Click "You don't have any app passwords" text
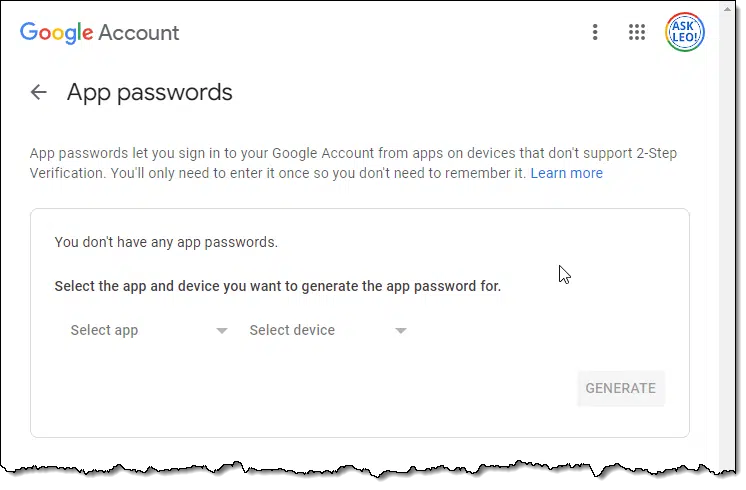Viewport: 746px width, 490px height. point(166,242)
